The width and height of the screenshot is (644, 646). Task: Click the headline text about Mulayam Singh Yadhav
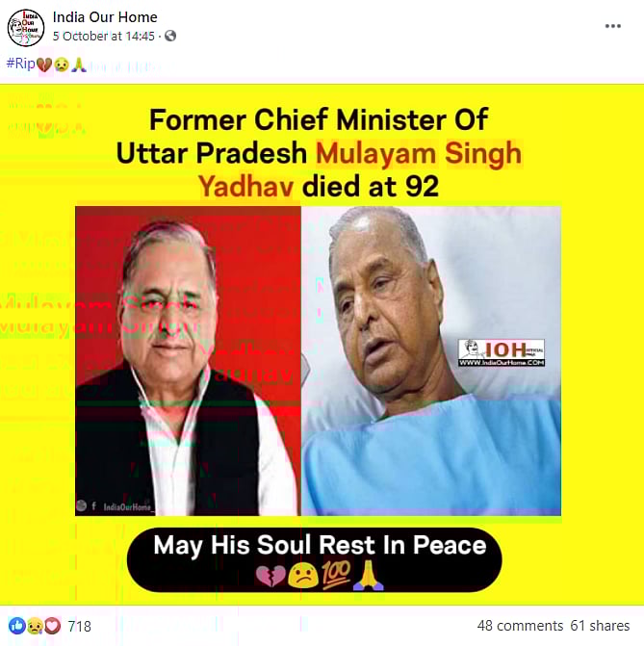click(319, 153)
